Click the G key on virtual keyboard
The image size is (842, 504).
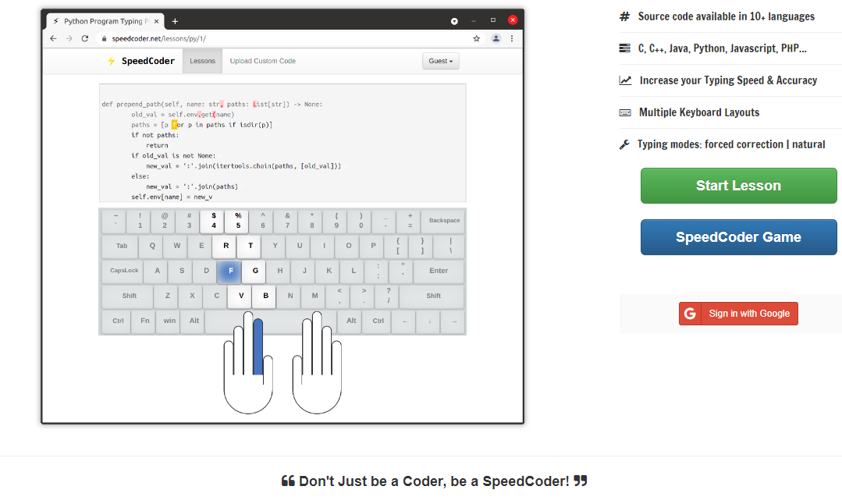pos(255,271)
